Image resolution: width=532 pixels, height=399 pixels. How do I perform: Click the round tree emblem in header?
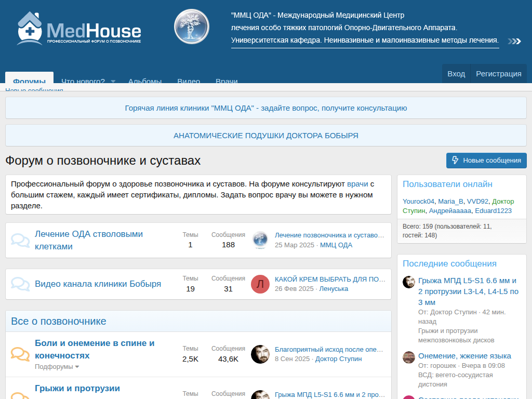coord(191,26)
